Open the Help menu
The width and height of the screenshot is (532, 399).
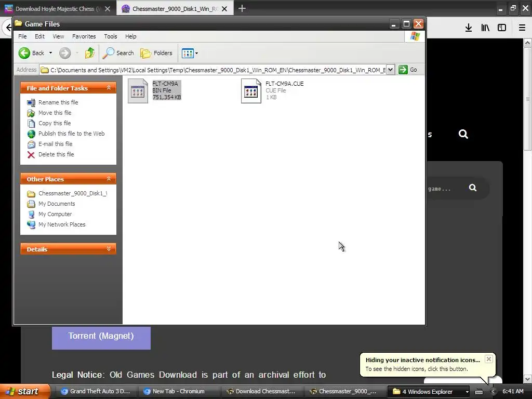[130, 36]
